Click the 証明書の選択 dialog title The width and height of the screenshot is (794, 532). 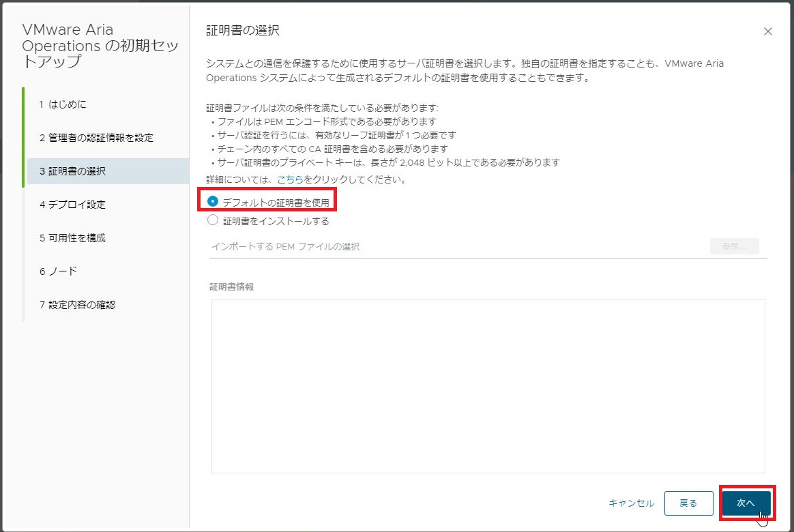click(240, 30)
